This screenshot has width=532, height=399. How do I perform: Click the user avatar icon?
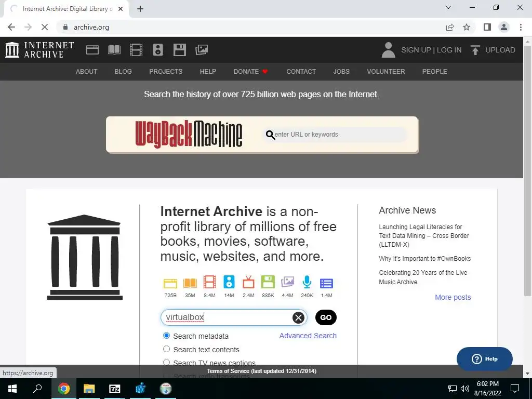tap(389, 50)
